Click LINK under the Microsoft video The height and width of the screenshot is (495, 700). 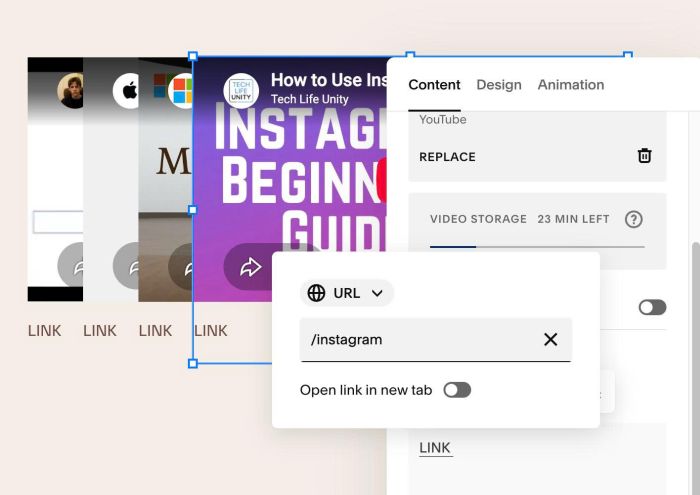click(155, 331)
